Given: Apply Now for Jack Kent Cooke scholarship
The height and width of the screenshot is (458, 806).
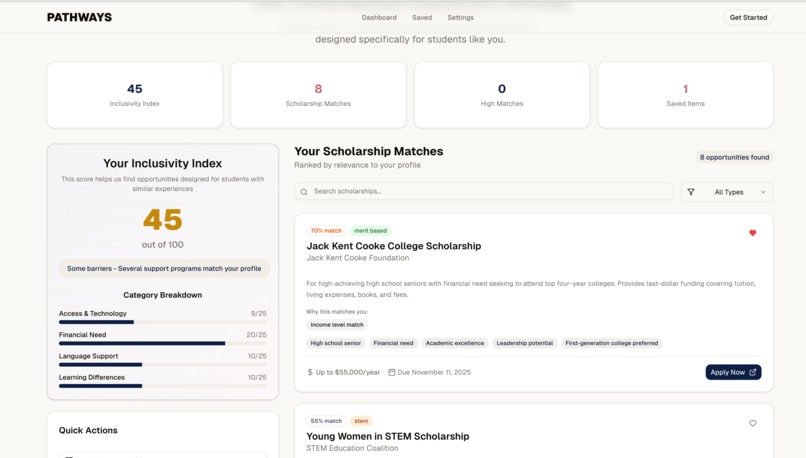Looking at the screenshot, I should point(733,372).
